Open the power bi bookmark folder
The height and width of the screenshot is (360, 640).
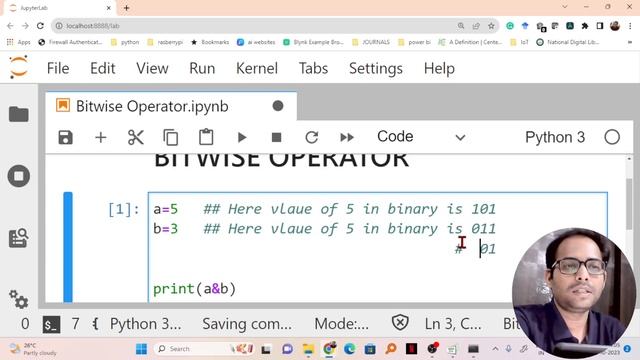click(414, 42)
